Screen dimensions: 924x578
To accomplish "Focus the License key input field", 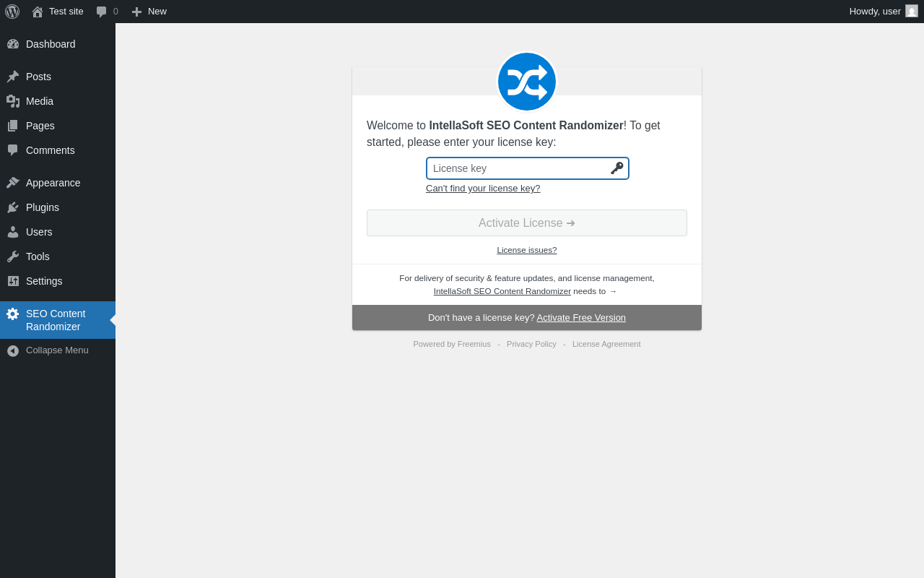I will pos(528,168).
